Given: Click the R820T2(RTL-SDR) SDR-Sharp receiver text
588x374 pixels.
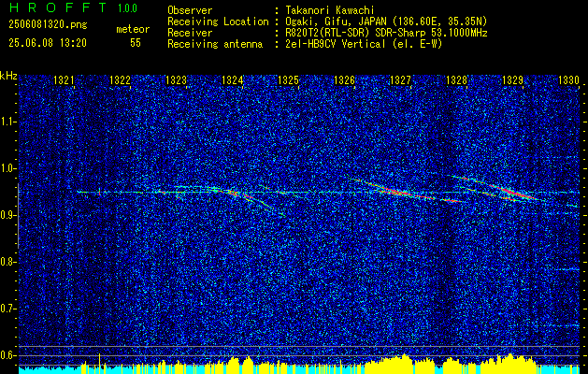Looking at the screenshot, I should pyautogui.click(x=386, y=33).
